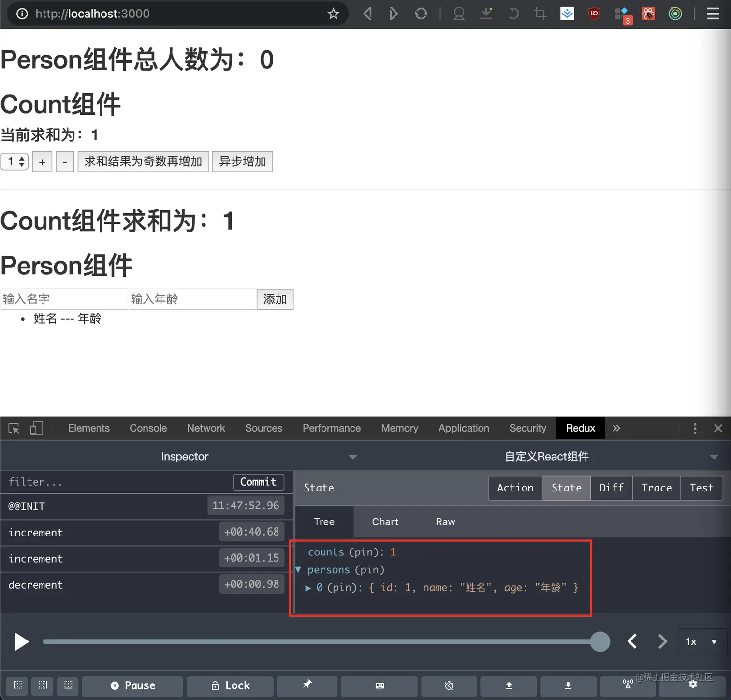Open the Inspector monitor dropdown
Screen dimensions: 731x700
[x=185, y=456]
